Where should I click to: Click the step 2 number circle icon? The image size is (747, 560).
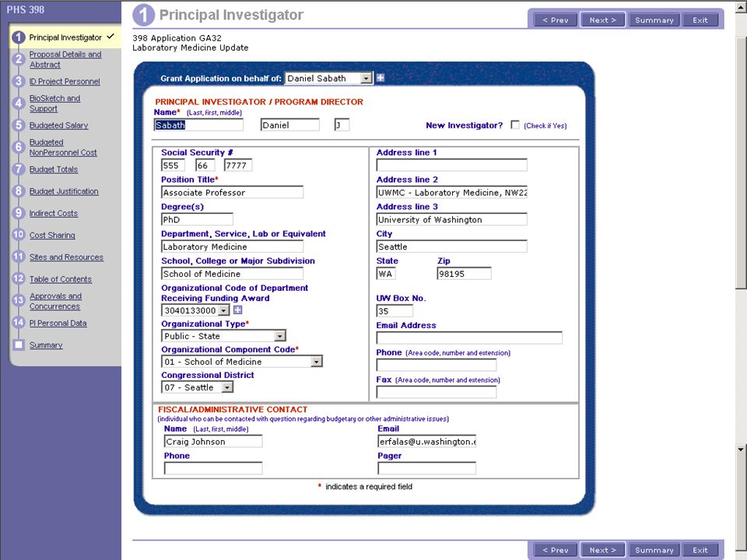click(19, 59)
